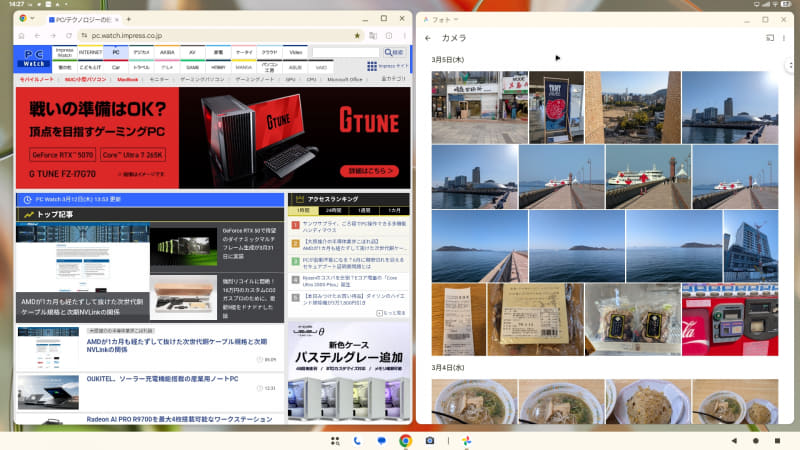Click Chrome home icon in toolbar
Screen dimensions: 800x450
21,36
